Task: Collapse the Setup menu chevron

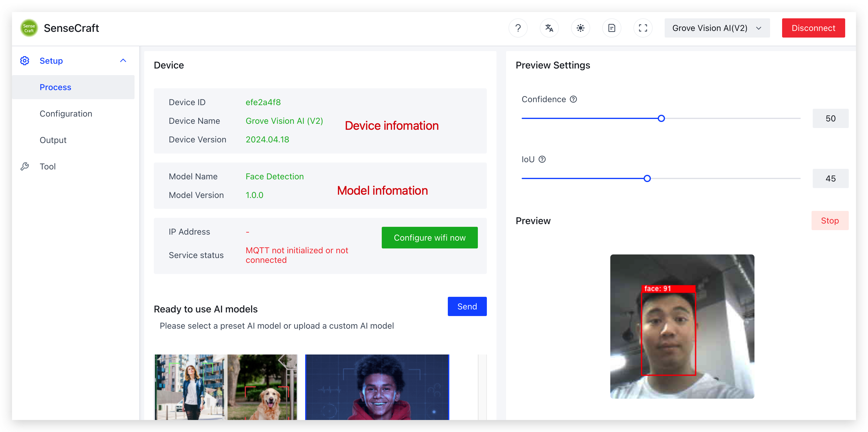Action: tap(123, 61)
